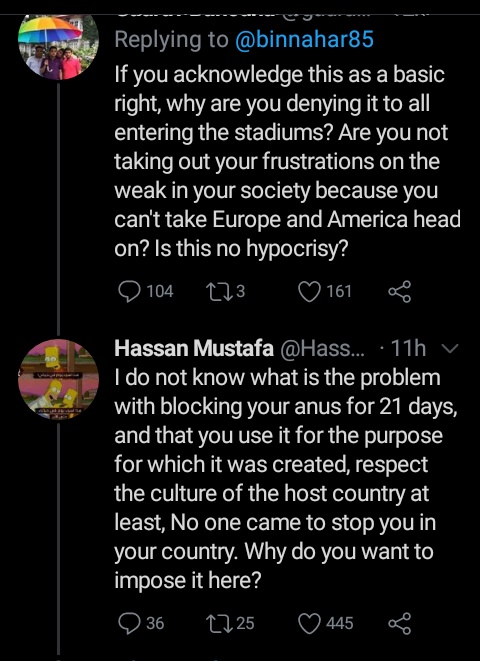
Task: Share Hassan Mustafa's tweet
Action: [399, 623]
